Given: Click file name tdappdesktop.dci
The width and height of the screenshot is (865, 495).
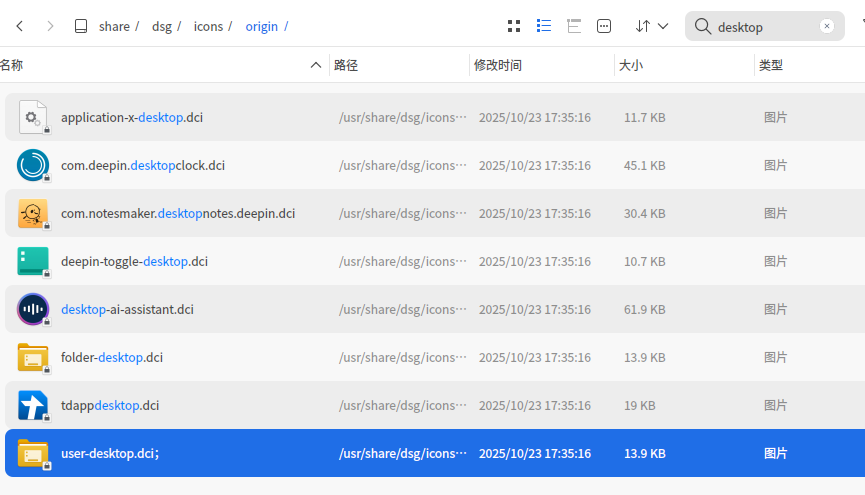Looking at the screenshot, I should [x=110, y=406].
